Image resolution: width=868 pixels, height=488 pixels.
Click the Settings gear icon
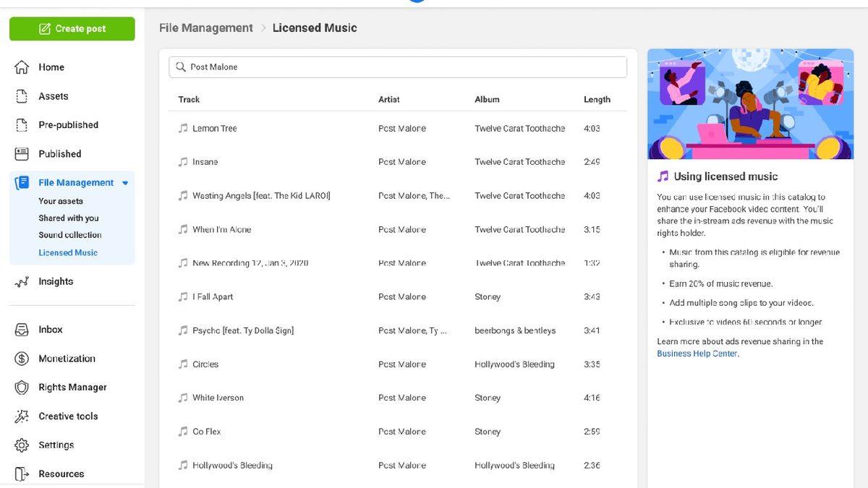pos(22,445)
